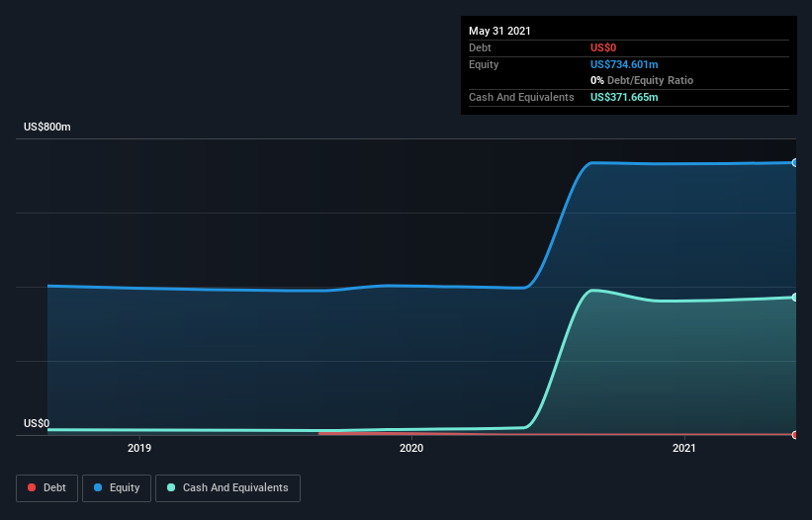The width and height of the screenshot is (812, 520).
Task: Click the Equity label in tooltip
Action: pos(484,64)
